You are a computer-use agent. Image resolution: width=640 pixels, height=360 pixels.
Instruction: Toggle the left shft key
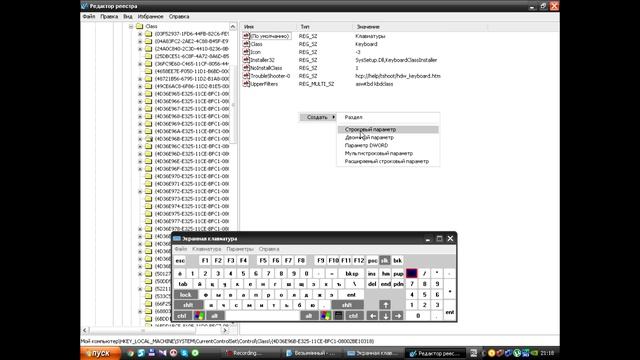tap(188, 304)
